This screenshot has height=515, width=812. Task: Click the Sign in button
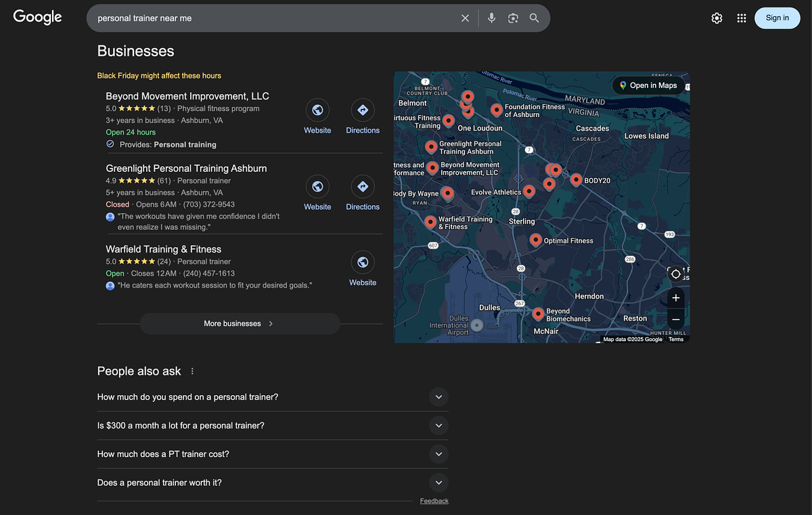coord(777,18)
